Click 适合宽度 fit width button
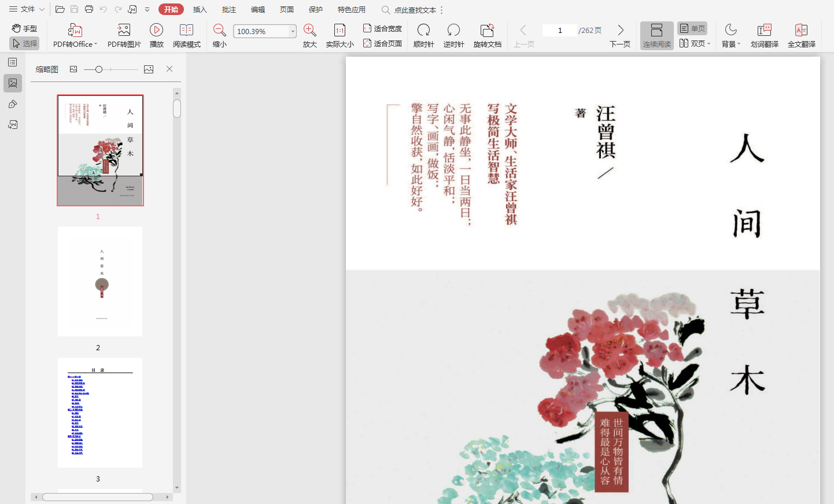The image size is (834, 504). 382,28
